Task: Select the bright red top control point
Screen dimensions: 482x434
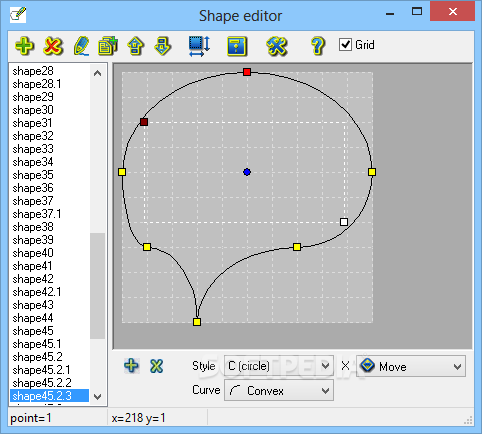Action: pos(247,72)
